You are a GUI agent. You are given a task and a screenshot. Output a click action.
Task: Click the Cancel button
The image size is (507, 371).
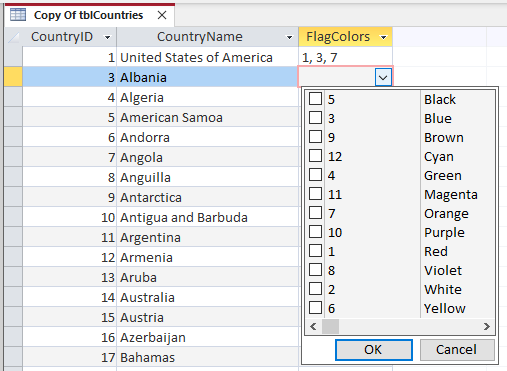click(457, 350)
